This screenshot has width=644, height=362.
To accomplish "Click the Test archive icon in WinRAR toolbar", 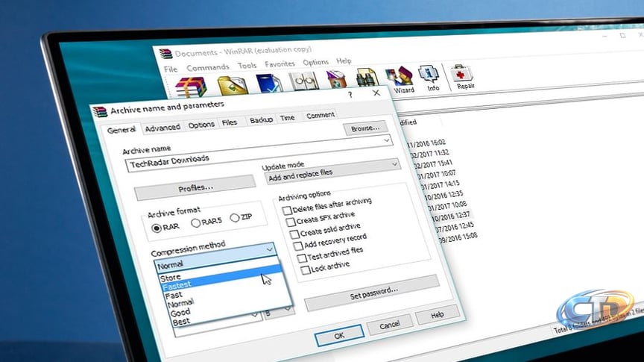I will [x=268, y=83].
